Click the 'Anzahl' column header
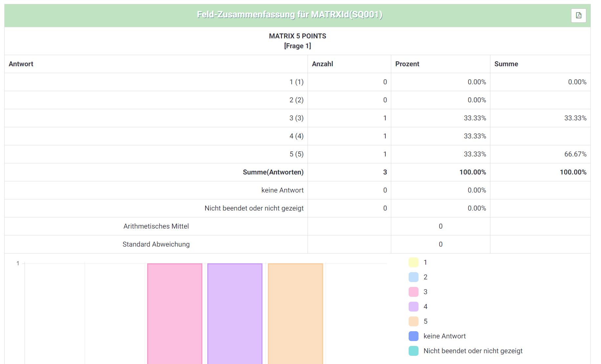601x364 pixels. point(322,64)
